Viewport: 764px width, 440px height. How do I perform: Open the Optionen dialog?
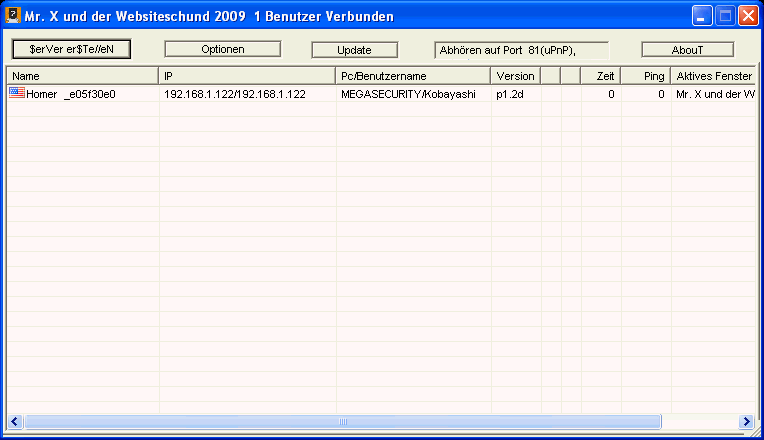tap(216, 49)
